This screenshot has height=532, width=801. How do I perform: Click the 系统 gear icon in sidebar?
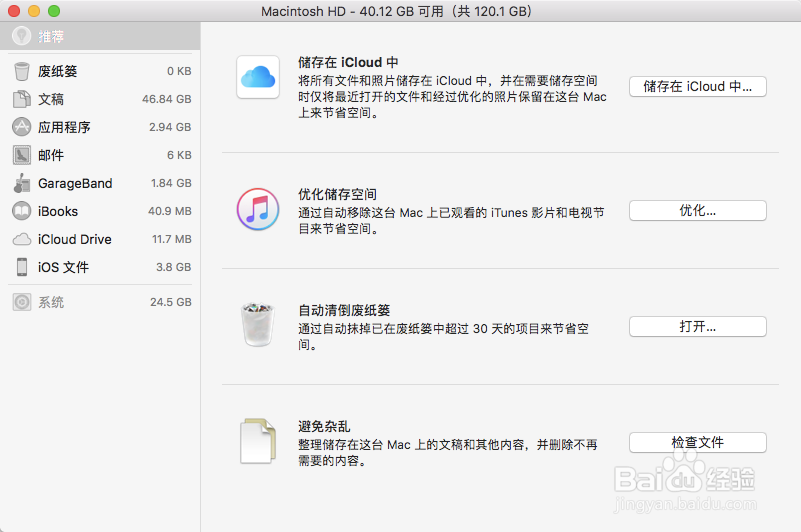point(21,302)
